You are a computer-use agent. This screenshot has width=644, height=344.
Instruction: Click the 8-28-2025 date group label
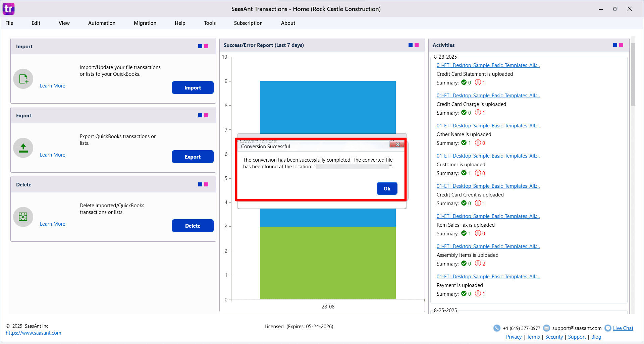coord(445,57)
